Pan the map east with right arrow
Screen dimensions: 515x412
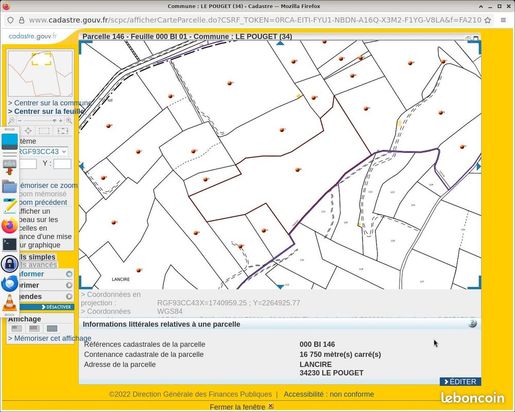pos(479,166)
